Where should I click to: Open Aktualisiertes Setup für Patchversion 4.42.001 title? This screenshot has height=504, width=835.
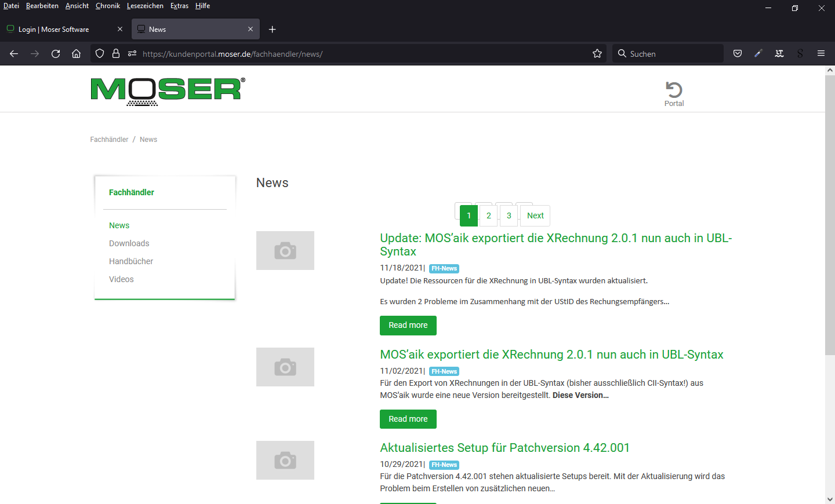click(504, 448)
